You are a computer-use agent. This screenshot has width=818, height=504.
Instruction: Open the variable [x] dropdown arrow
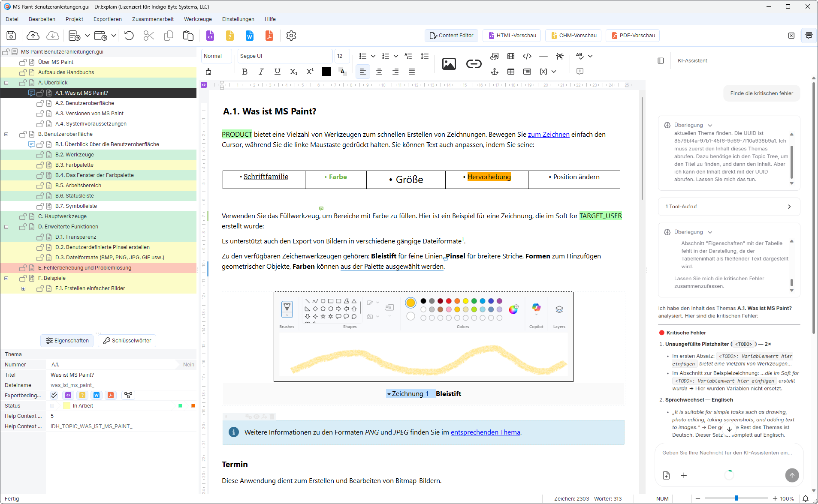point(554,72)
